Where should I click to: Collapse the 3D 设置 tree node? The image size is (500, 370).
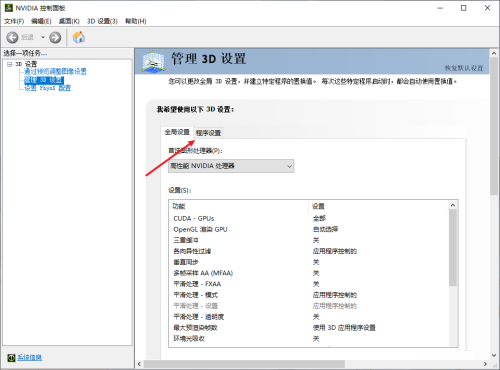pyautogui.click(x=9, y=64)
